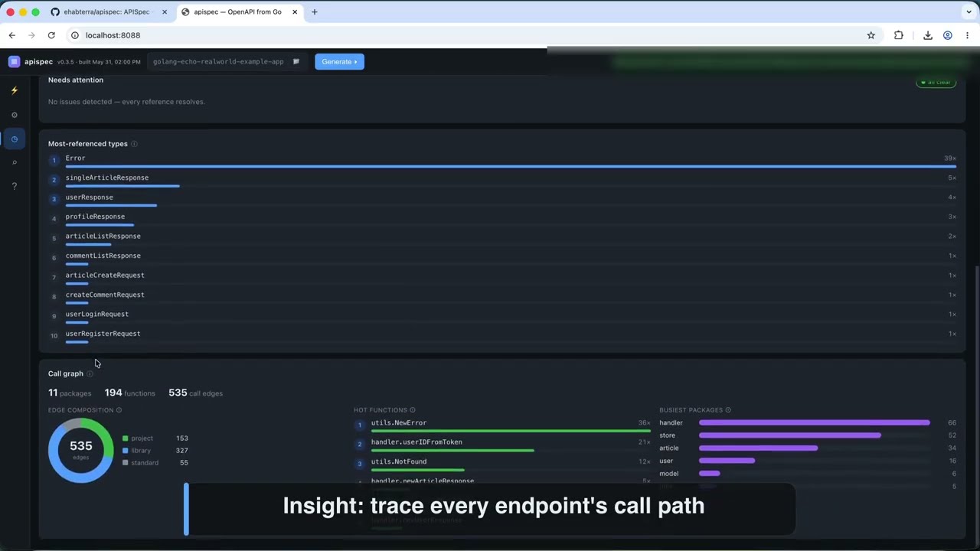The height and width of the screenshot is (551, 980).
Task: Open a new browser tab with plus
Action: [314, 12]
